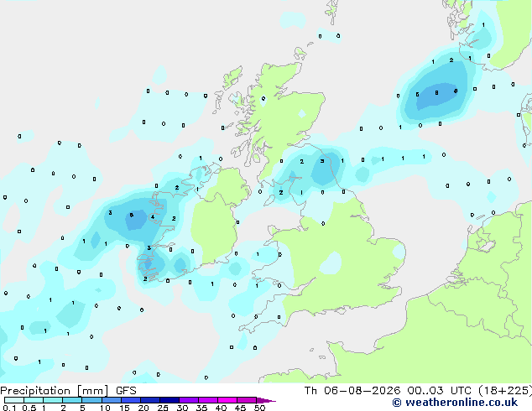This screenshot has width=532, height=411.
Task: Click the legend label '40'
Action: (221, 408)
